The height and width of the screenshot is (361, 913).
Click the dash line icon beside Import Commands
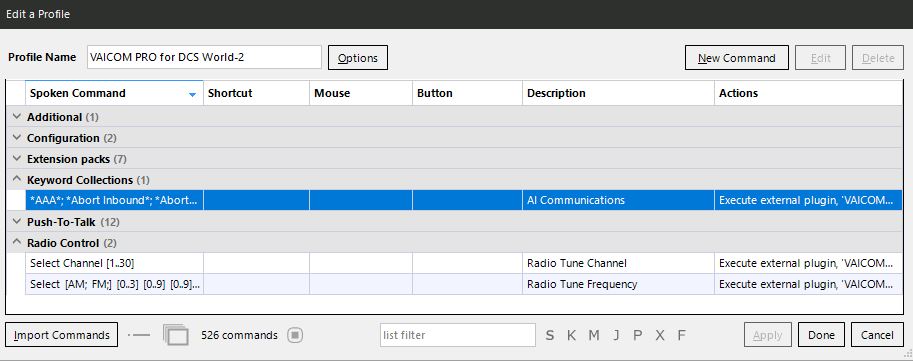tap(139, 335)
